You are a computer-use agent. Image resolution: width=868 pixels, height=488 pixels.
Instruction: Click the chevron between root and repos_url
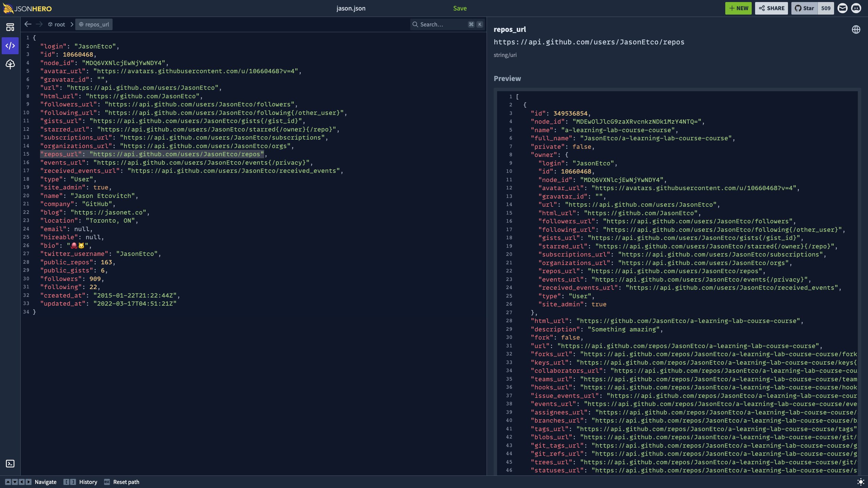click(x=72, y=24)
